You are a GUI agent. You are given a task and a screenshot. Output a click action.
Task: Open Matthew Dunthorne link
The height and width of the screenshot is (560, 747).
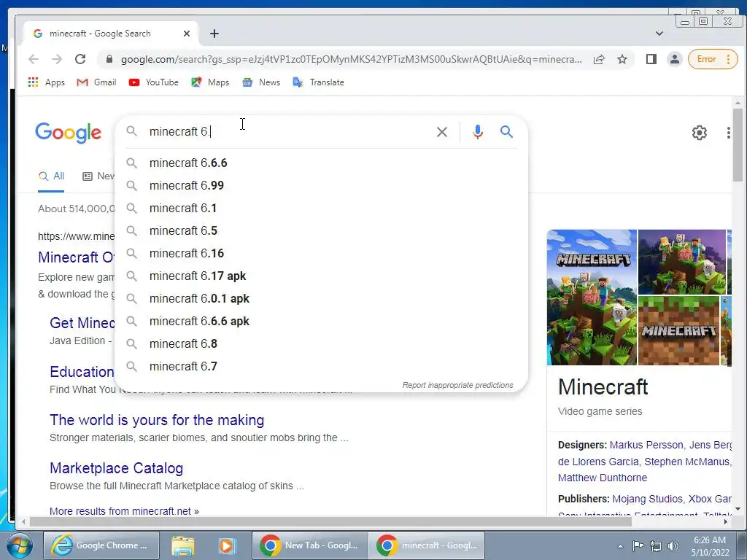coord(602,478)
